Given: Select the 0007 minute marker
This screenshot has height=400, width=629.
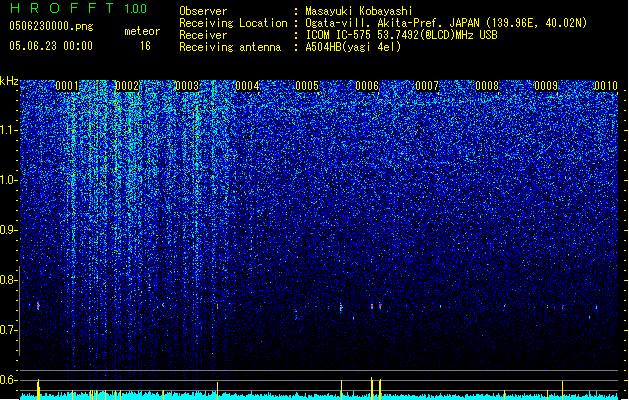Looking at the screenshot, I should click(427, 86).
